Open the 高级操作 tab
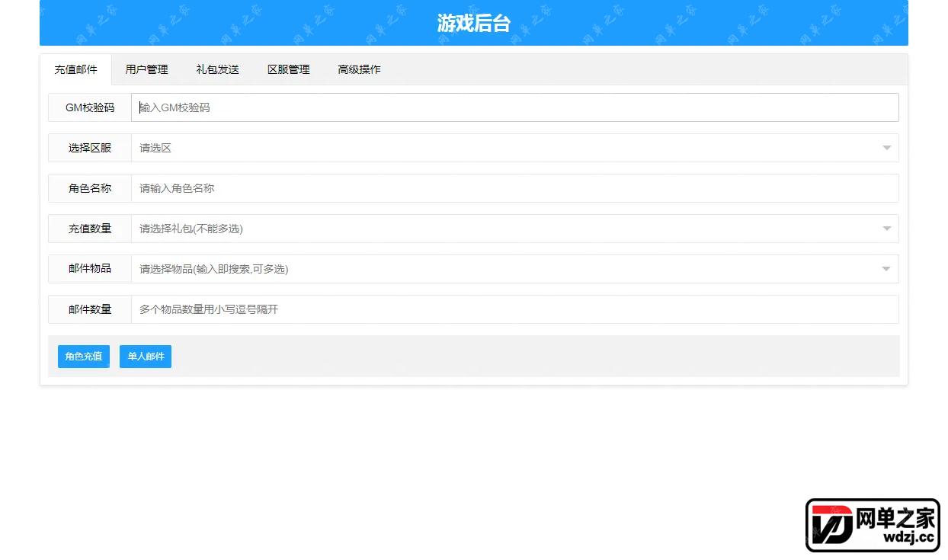This screenshot has width=948, height=560. (x=359, y=69)
